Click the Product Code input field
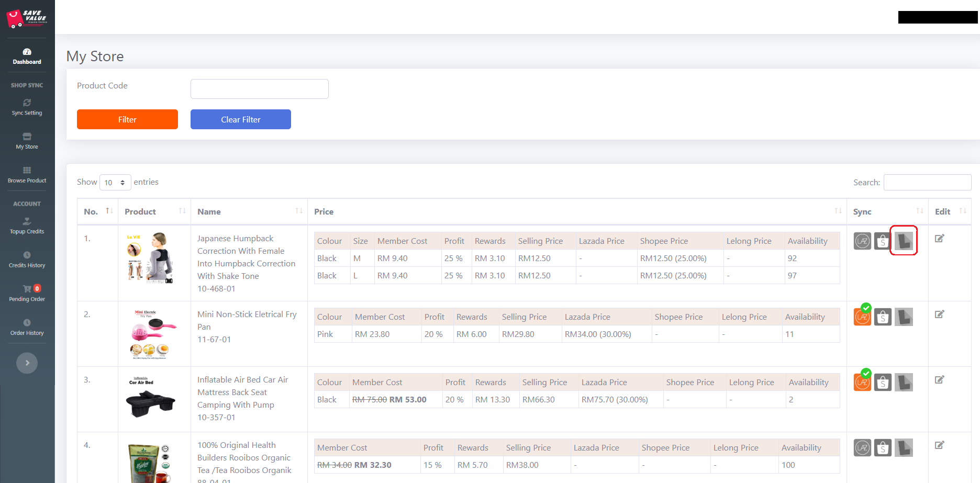 [x=259, y=89]
